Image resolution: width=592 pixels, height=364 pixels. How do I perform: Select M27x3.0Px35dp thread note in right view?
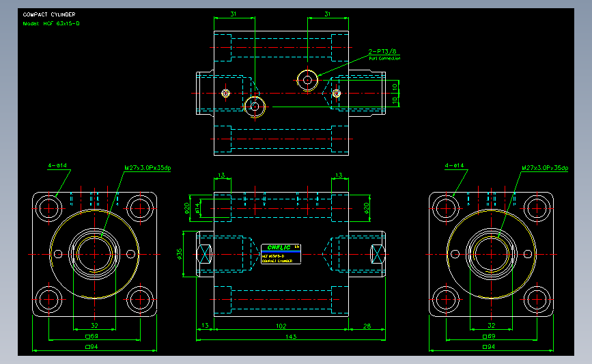point(545,167)
